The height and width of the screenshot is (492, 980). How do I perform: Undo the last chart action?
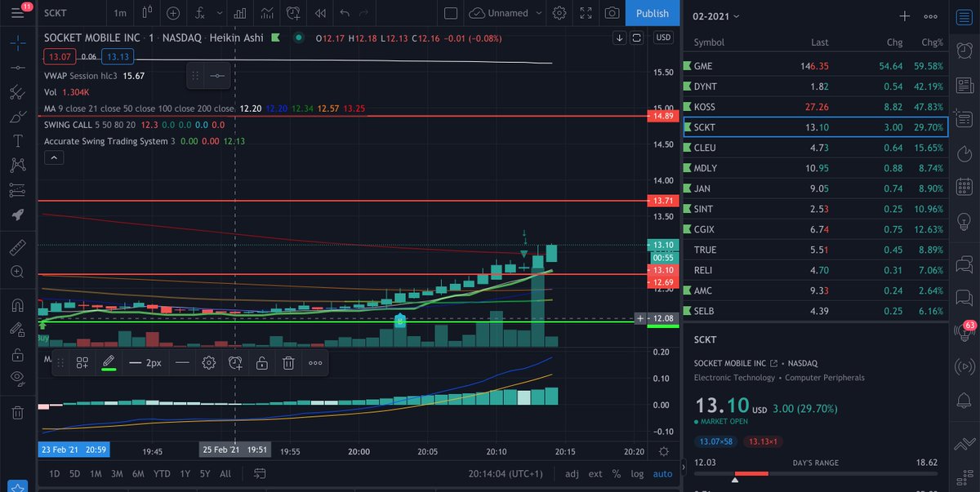click(344, 13)
